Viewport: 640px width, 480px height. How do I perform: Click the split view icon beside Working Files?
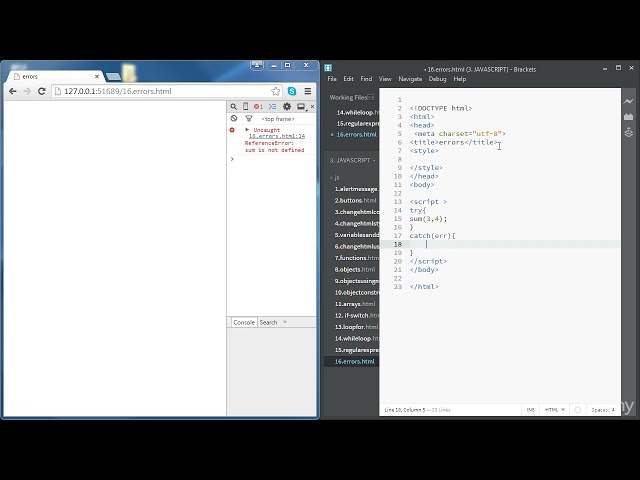[370, 97]
